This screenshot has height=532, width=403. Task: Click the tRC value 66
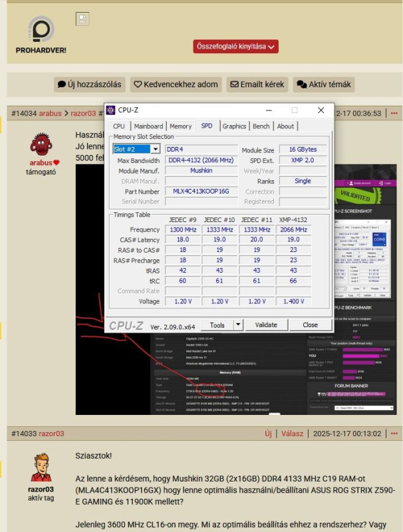[293, 281]
